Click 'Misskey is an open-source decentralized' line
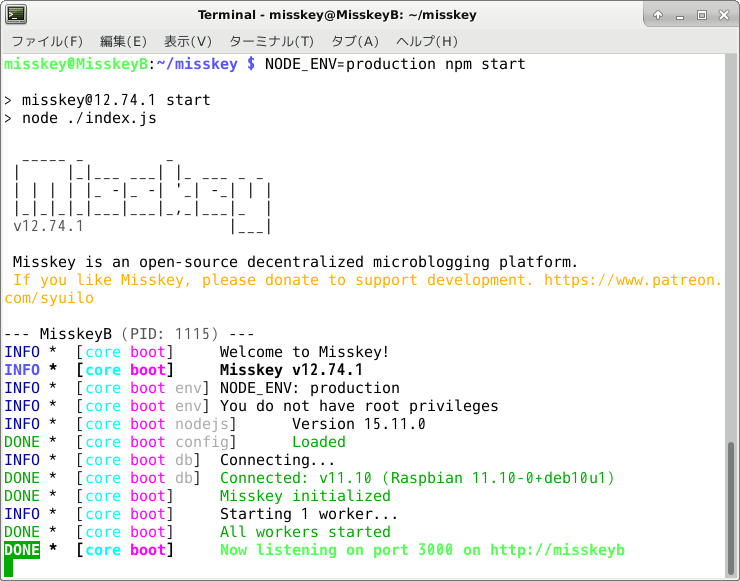740x581 pixels. (295, 262)
